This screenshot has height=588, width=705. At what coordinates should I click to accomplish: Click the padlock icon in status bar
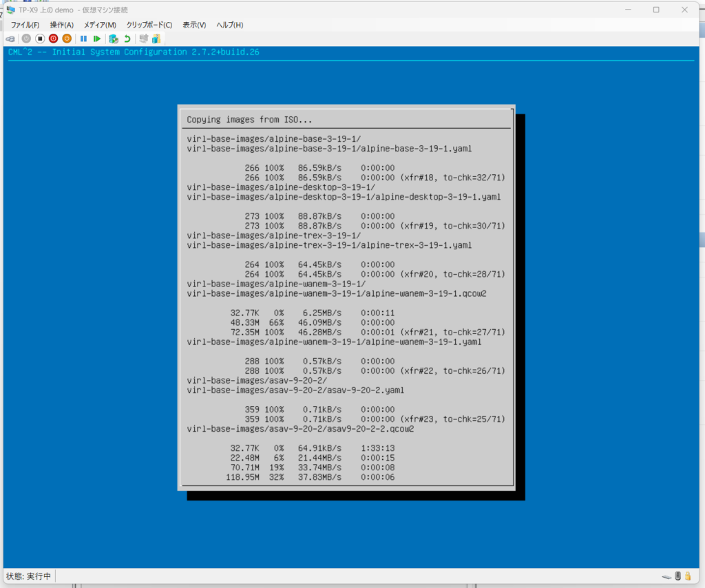(x=688, y=576)
